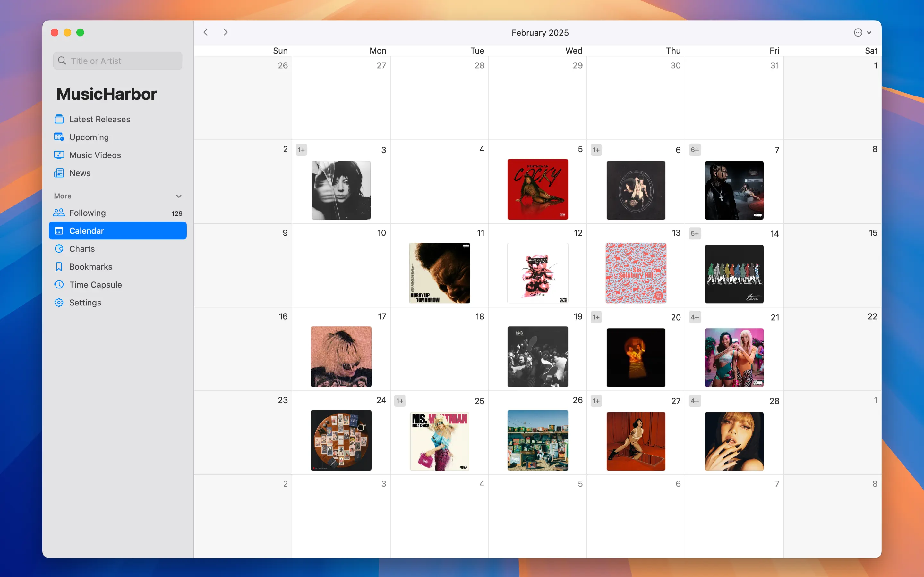This screenshot has height=577, width=924.
Task: Click the Time Capsule clock icon
Action: 59,284
